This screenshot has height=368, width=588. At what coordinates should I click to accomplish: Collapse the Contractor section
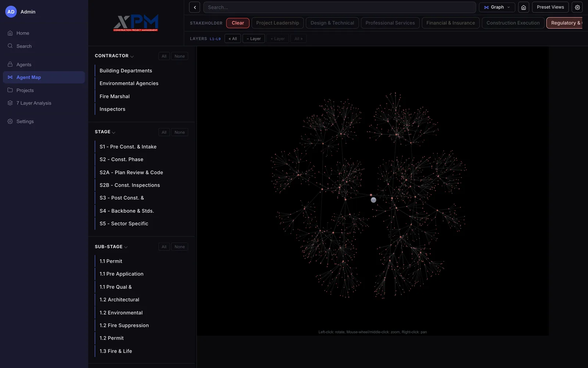tap(132, 56)
